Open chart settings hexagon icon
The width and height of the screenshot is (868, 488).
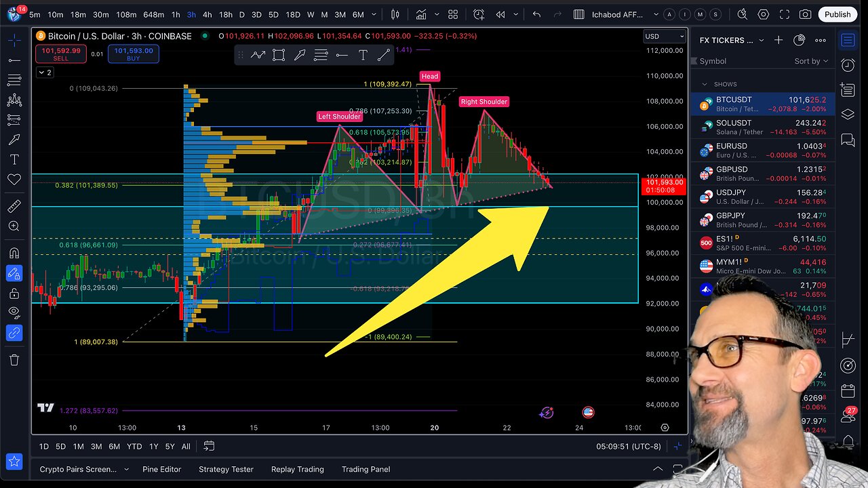[764, 14]
